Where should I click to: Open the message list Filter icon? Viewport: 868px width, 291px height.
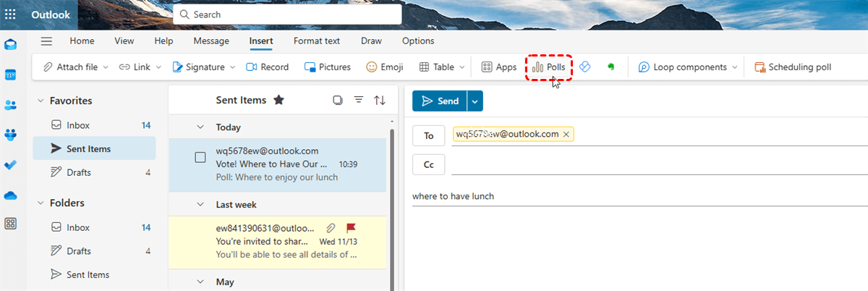(358, 100)
